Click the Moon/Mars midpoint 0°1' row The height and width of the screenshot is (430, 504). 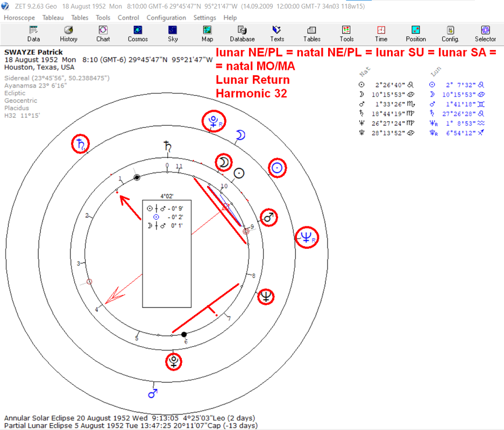tap(165, 226)
